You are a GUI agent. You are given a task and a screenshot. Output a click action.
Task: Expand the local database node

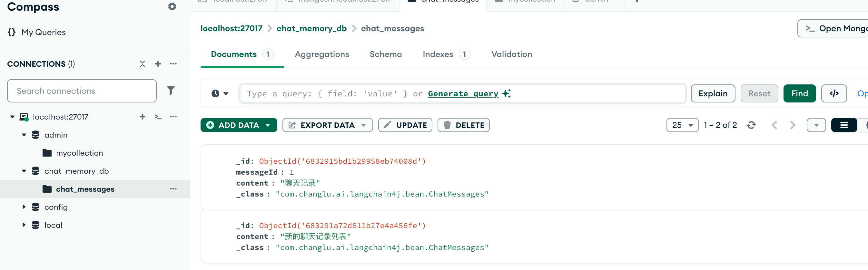pyautogui.click(x=24, y=225)
